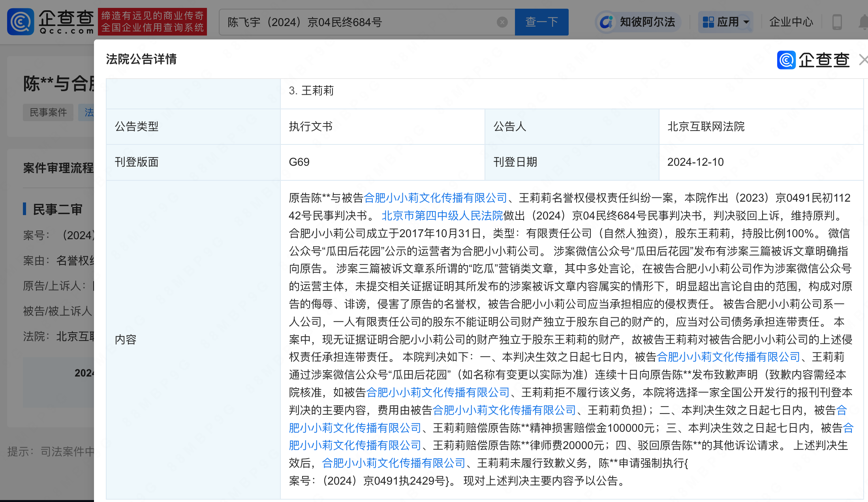Click 法院公告详情 dialog title

pos(141,59)
